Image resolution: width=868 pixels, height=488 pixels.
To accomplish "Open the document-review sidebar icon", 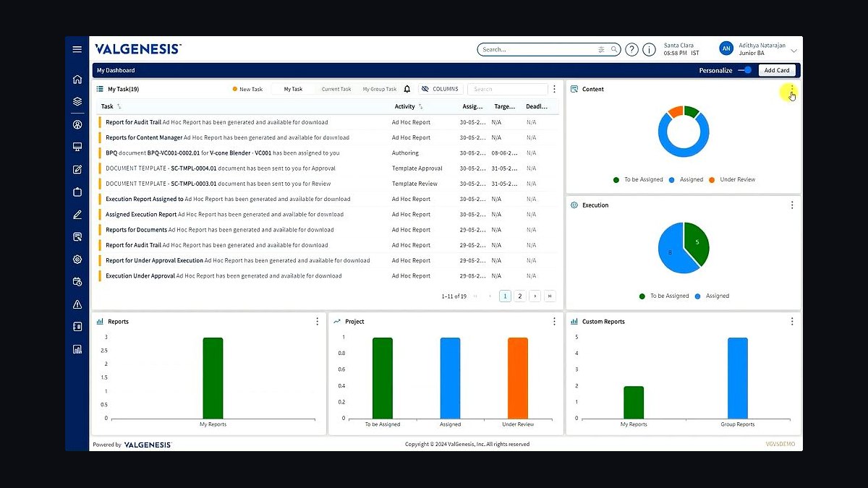I will [77, 237].
